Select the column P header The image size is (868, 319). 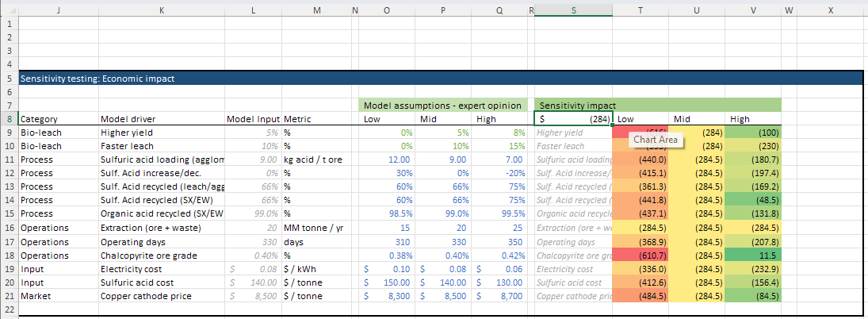(443, 10)
